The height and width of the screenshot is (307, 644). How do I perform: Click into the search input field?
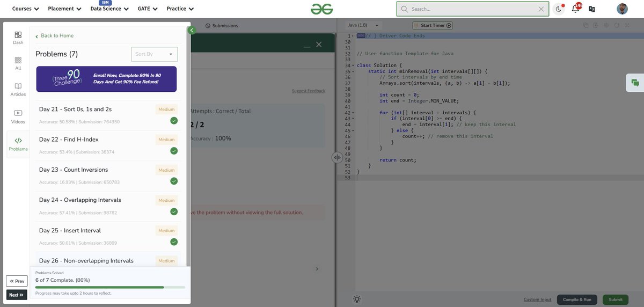tap(473, 9)
